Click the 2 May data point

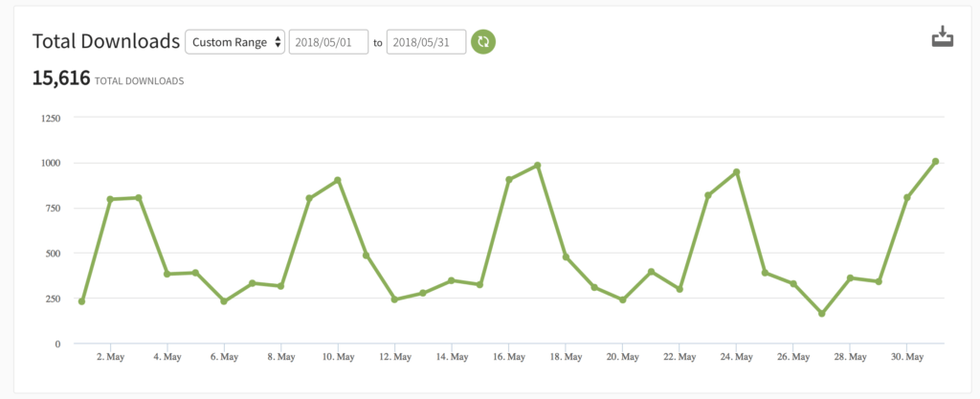(x=110, y=199)
